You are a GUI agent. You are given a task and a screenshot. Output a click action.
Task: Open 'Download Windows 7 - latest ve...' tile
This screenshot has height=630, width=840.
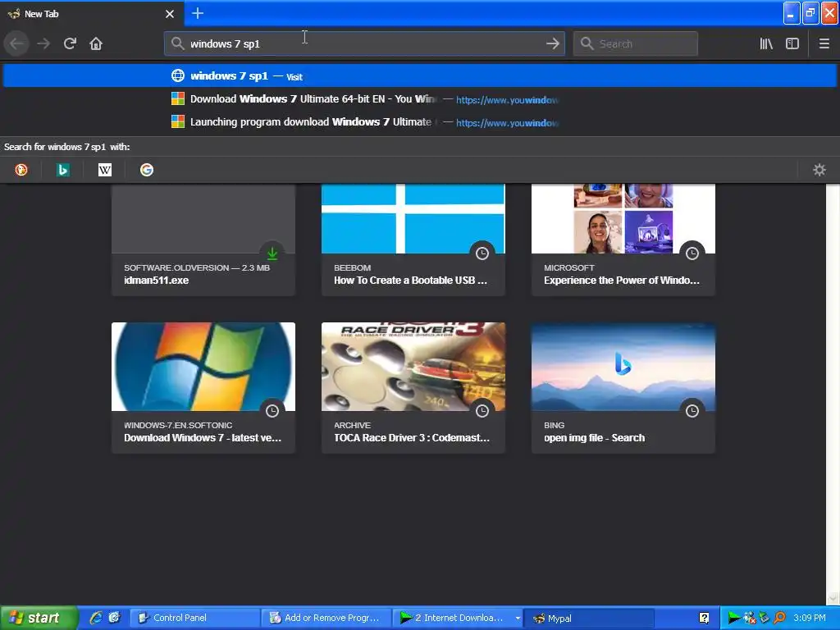click(x=203, y=388)
